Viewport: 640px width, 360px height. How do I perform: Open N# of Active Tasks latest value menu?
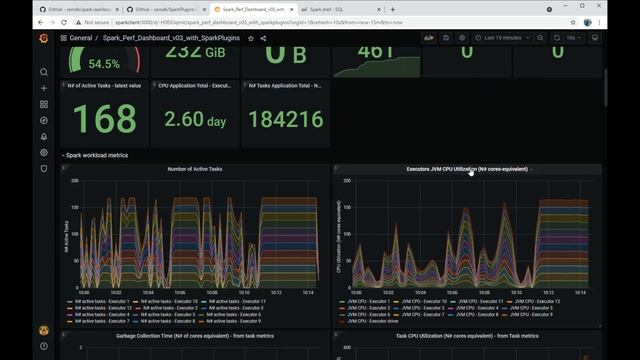point(104,86)
